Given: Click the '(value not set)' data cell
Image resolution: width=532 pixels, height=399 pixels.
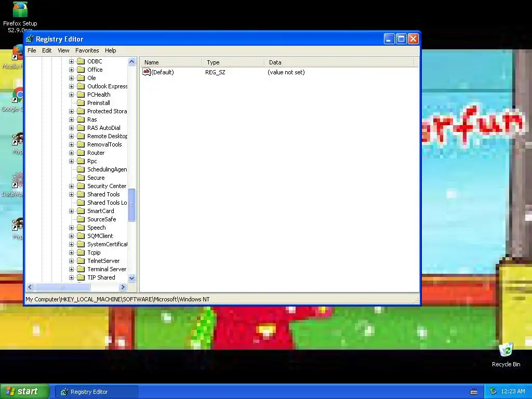Looking at the screenshot, I should [286, 72].
